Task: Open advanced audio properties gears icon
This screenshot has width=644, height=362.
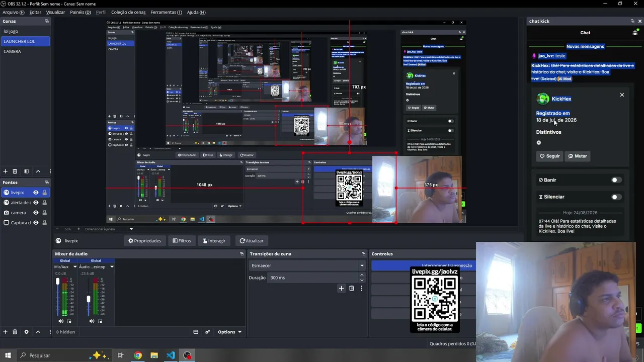Action: point(207,332)
